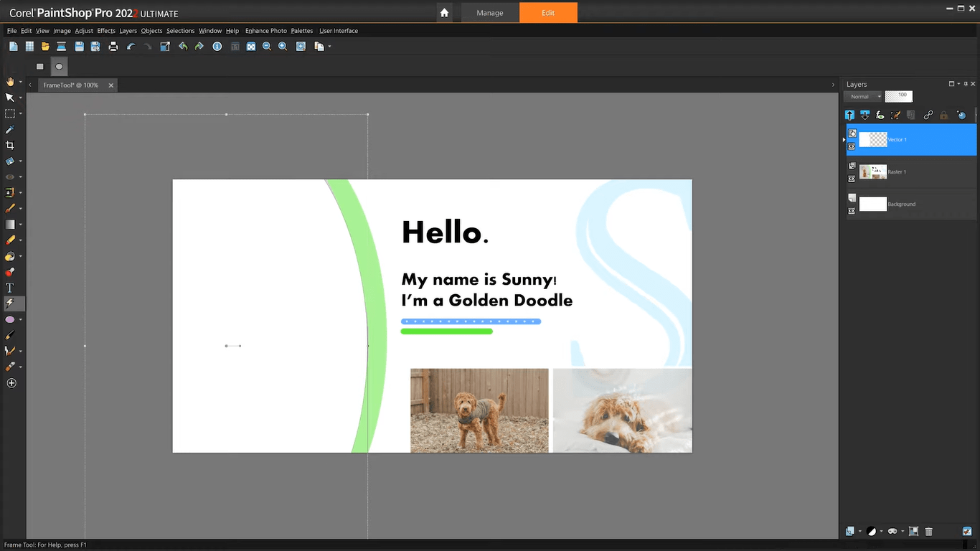
Task: Click the Print icon
Action: 113,47
